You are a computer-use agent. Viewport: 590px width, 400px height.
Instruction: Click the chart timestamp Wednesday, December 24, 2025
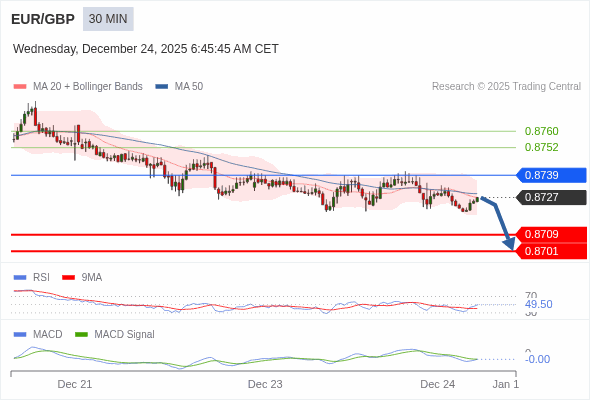(146, 49)
